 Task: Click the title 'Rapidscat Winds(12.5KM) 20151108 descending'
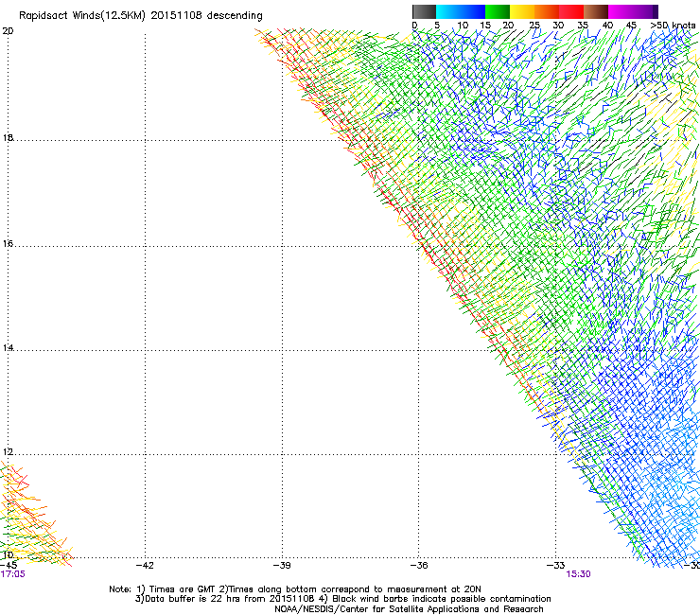pyautogui.click(x=141, y=16)
